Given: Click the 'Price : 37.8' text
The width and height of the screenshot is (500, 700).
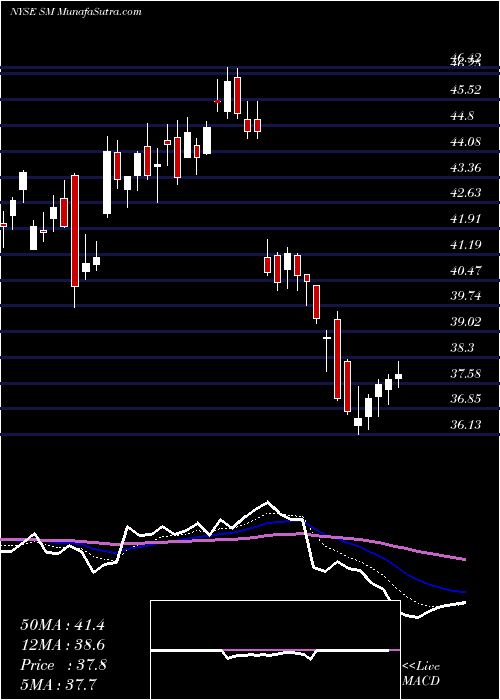Looking at the screenshot, I should [x=63, y=665].
